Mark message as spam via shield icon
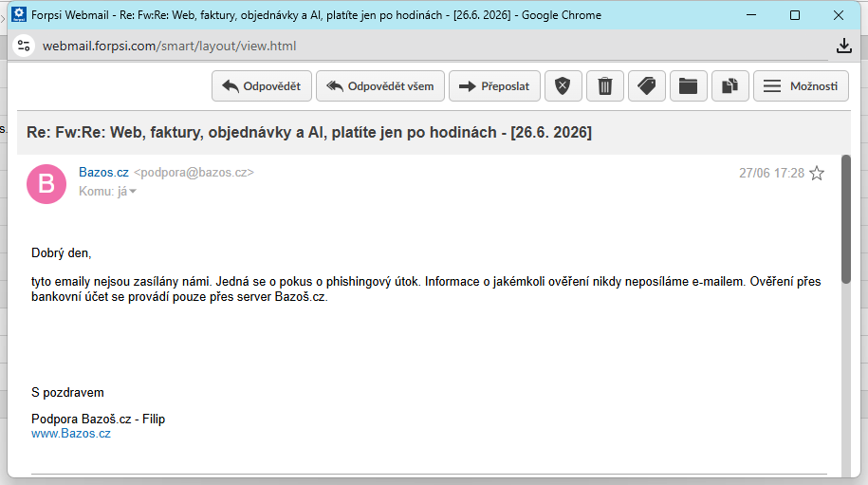 click(563, 85)
